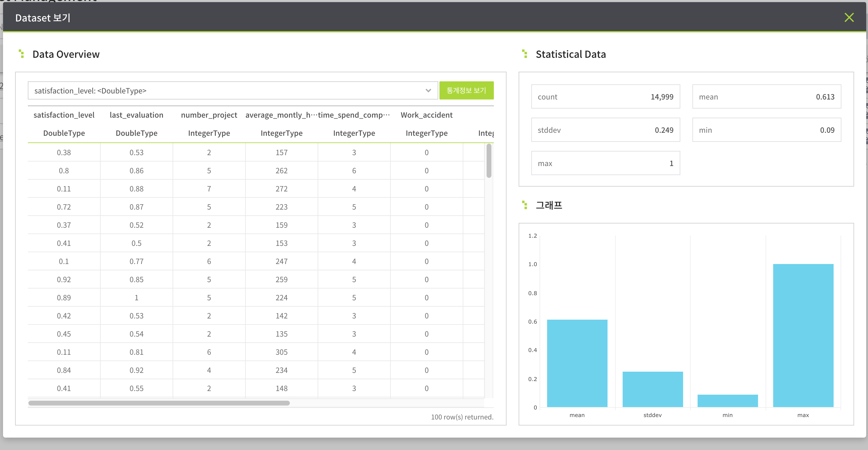Screen dimensions: 868x450
Task: Open the satisfaction_level column dropdown
Action: [233, 90]
